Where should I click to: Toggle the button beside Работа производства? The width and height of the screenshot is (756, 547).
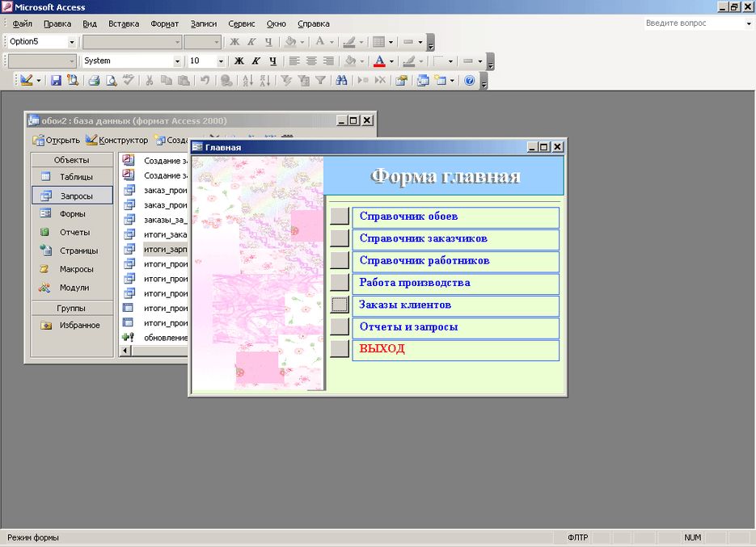click(x=340, y=283)
